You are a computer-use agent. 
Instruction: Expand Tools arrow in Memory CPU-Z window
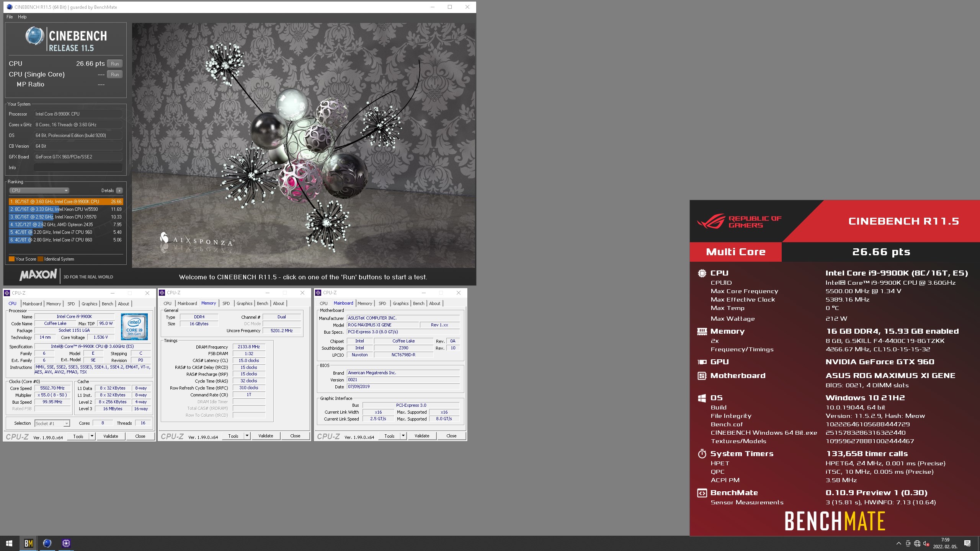[247, 436]
